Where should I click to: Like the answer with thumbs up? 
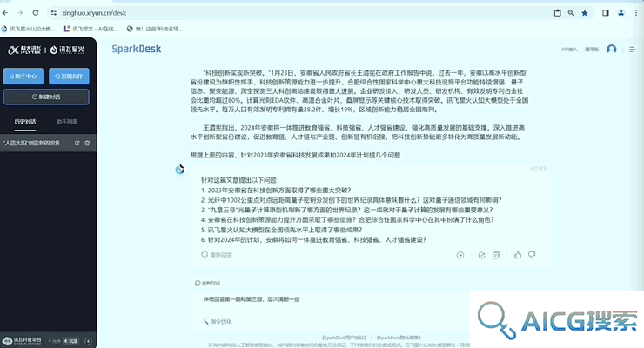(x=518, y=255)
